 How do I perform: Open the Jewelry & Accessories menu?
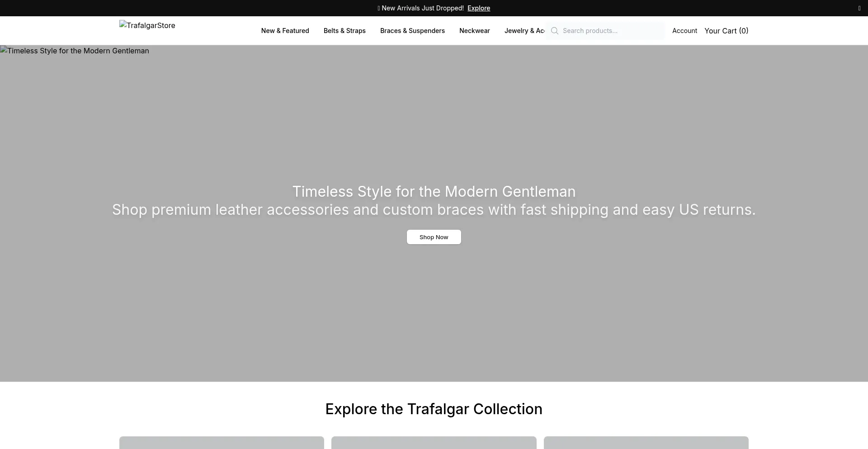pos(524,31)
